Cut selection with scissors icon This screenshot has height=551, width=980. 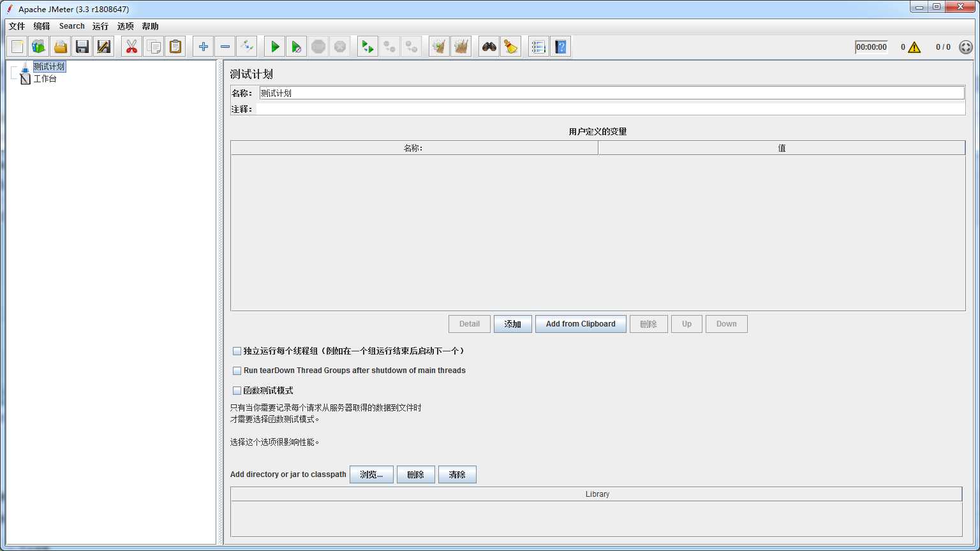click(x=132, y=47)
